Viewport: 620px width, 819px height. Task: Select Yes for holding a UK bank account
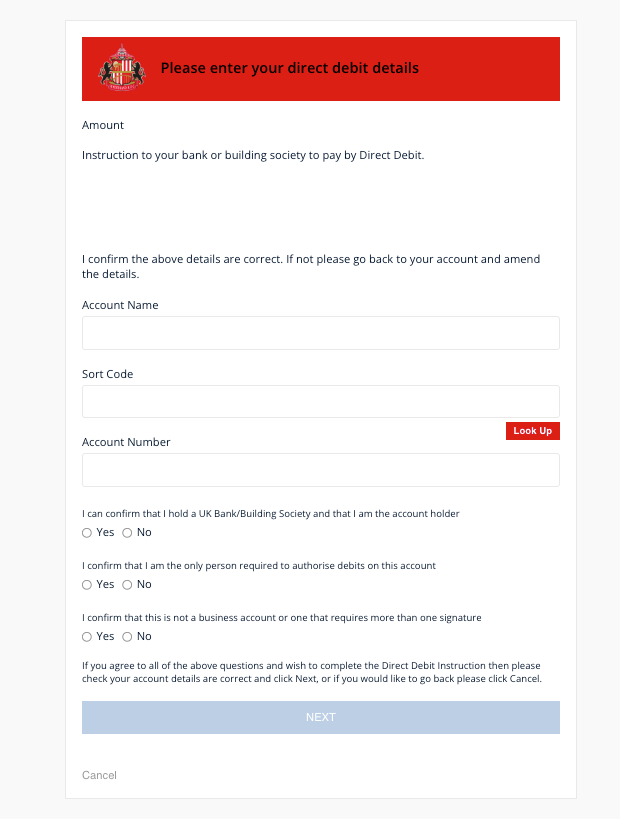[87, 533]
